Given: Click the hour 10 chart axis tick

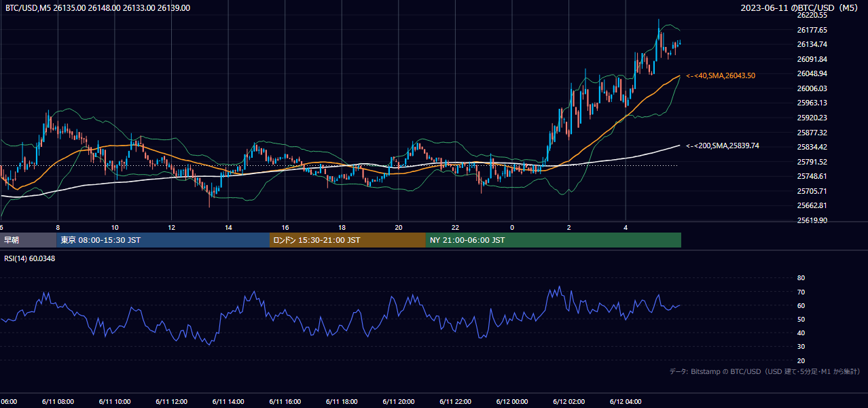Looking at the screenshot, I should [x=115, y=228].
